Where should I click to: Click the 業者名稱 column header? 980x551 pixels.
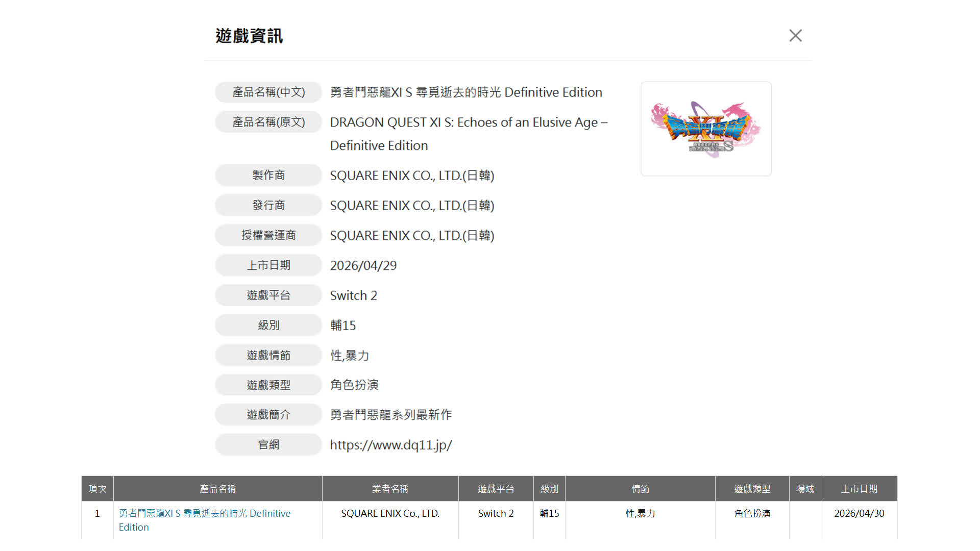tap(390, 489)
